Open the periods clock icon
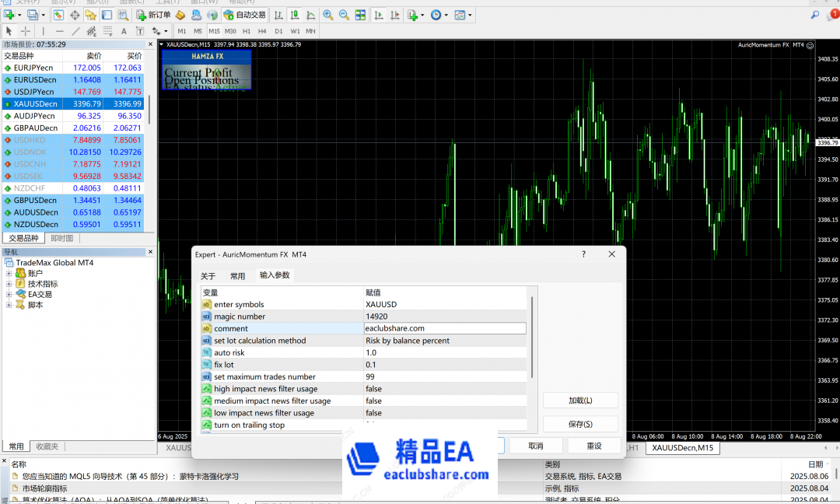This screenshot has height=504, width=840. [x=436, y=15]
